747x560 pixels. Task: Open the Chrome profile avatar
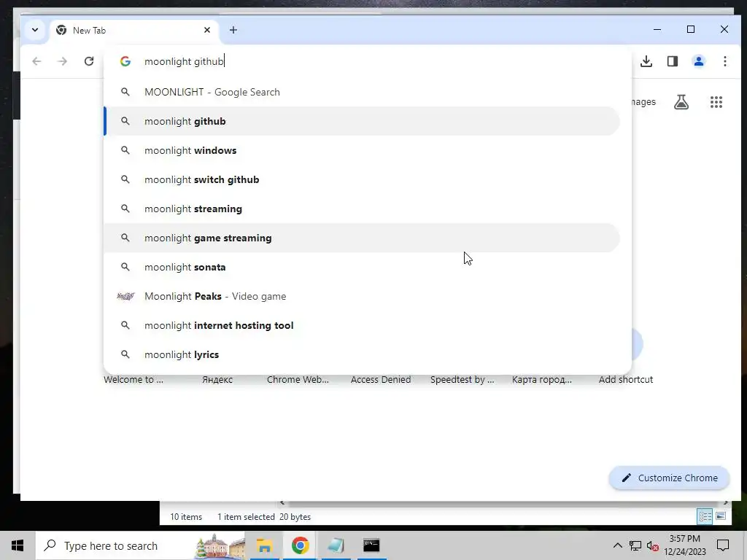pos(698,61)
